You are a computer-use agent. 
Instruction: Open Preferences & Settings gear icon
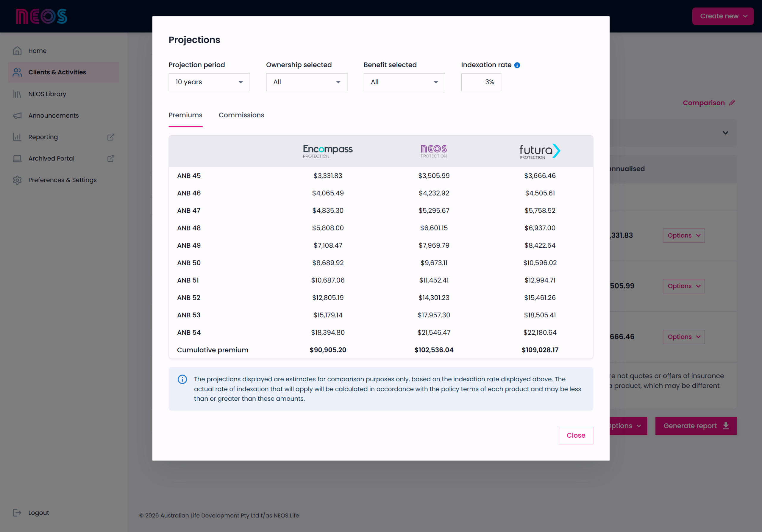click(x=17, y=180)
